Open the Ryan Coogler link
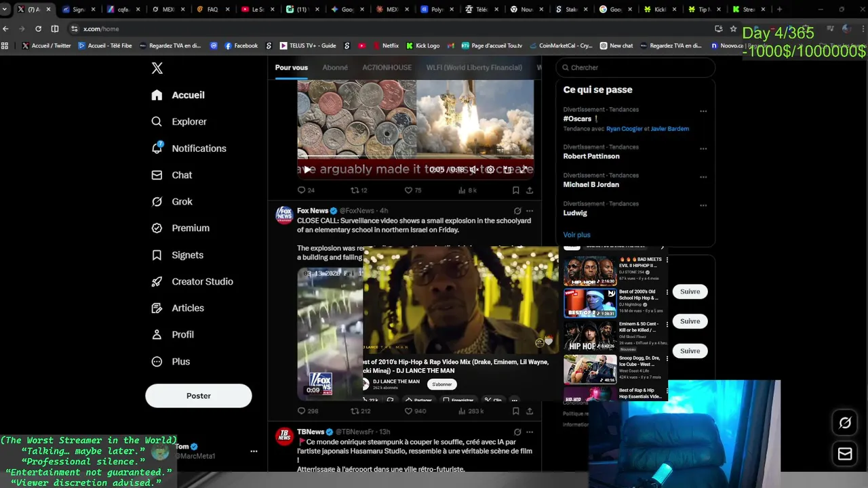The image size is (868, 488). 624,129
